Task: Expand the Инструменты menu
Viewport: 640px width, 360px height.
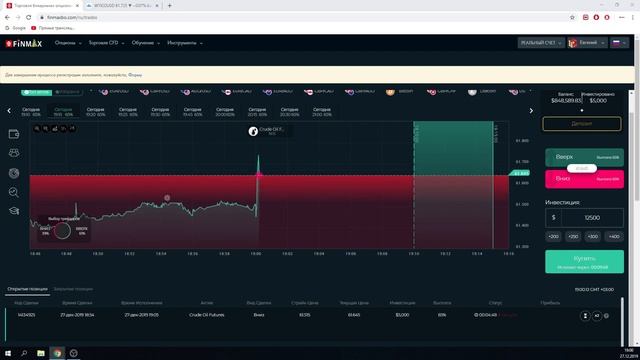Action: pos(184,43)
